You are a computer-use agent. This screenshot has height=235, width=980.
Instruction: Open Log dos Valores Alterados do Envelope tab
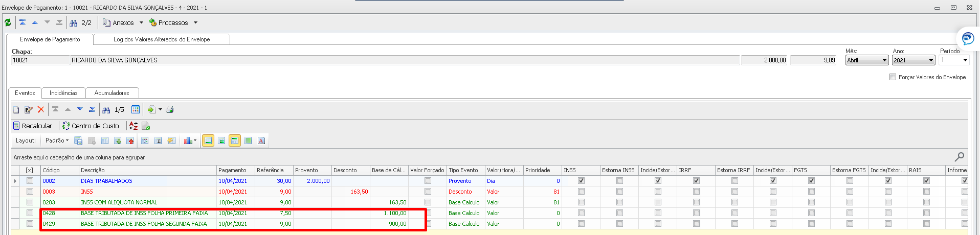[x=162, y=39]
